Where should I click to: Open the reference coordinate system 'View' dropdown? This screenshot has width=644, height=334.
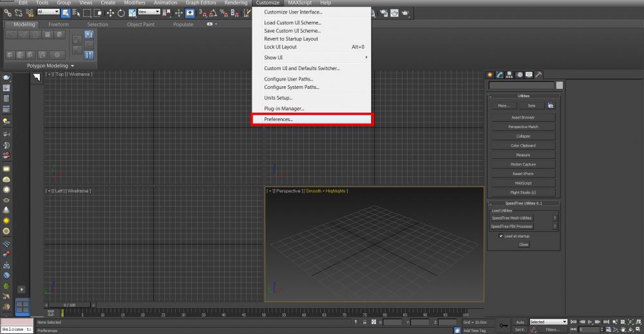click(x=149, y=12)
